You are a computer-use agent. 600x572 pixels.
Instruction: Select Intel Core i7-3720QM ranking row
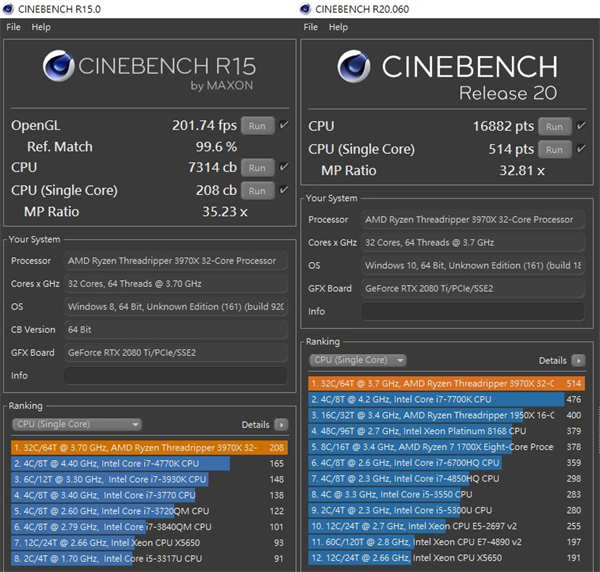(149, 511)
